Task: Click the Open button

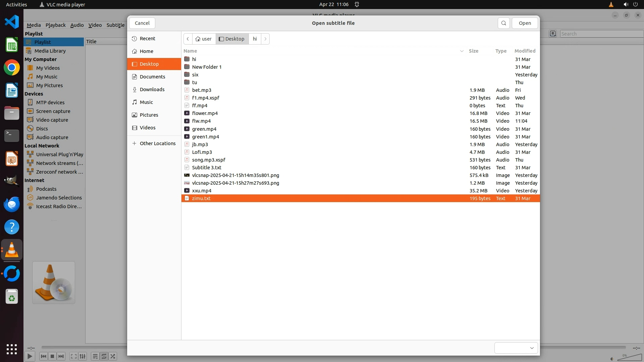Action: tap(525, 23)
